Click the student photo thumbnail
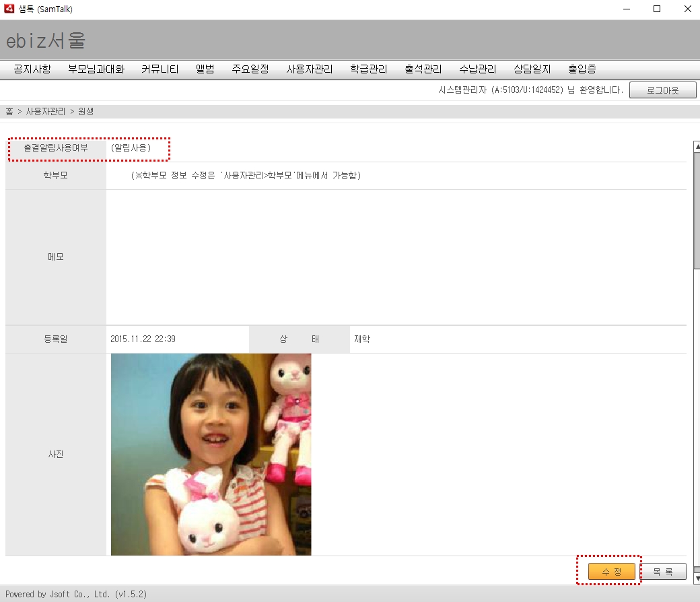 211,454
